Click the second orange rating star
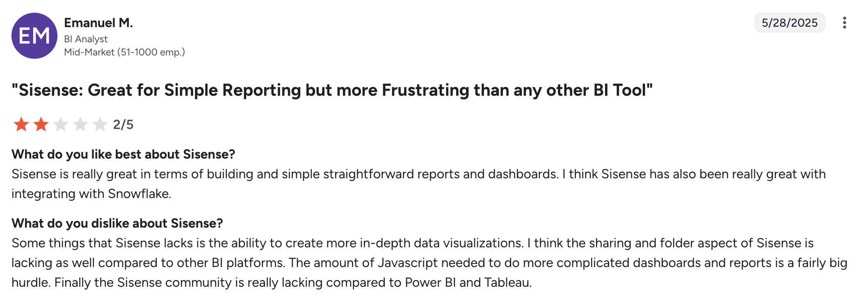 point(41,124)
